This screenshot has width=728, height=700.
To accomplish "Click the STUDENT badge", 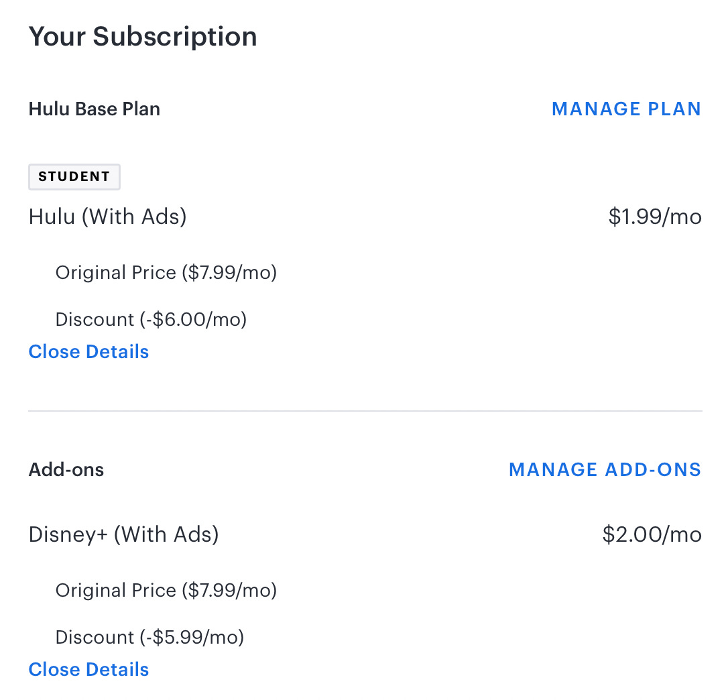I will pyautogui.click(x=74, y=176).
